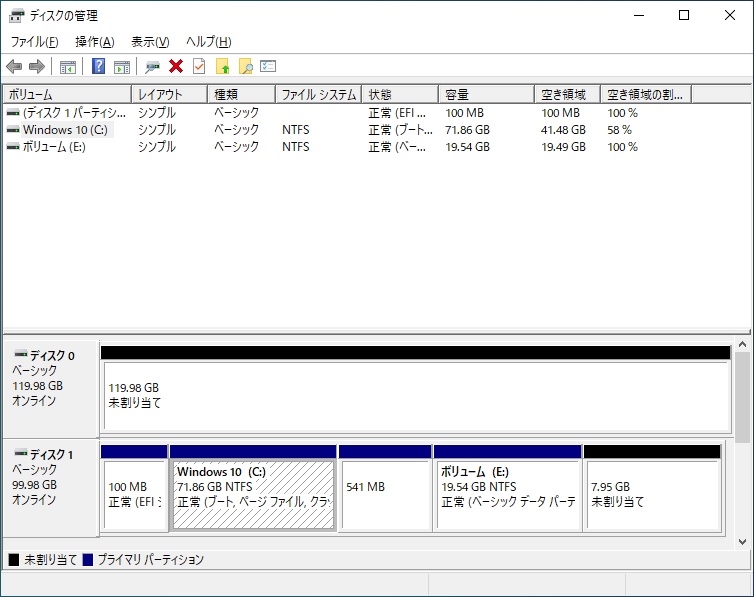Sort by ボリューム column header
This screenshot has width=754, height=597.
click(x=67, y=94)
